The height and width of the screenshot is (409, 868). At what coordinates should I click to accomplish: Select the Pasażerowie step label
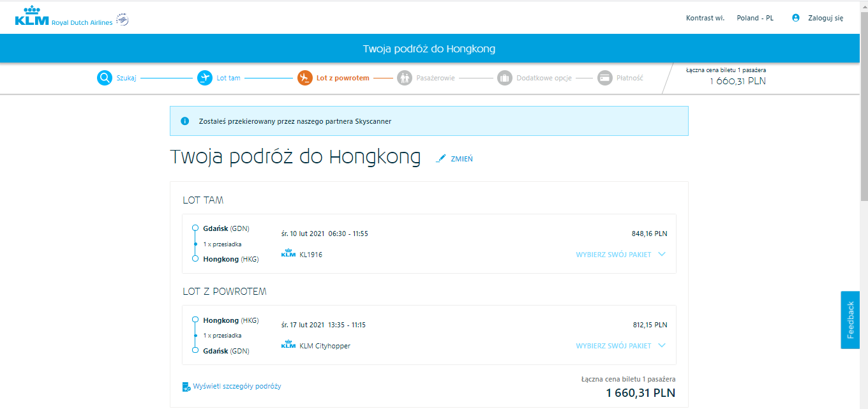tap(435, 78)
